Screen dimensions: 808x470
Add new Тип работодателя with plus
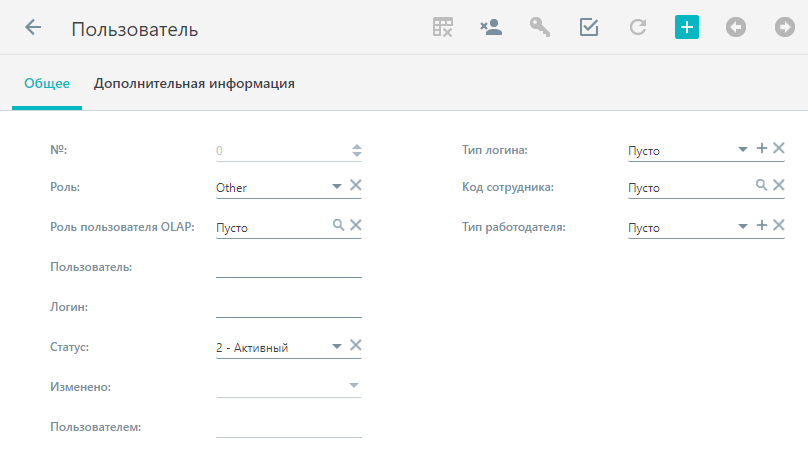click(762, 225)
